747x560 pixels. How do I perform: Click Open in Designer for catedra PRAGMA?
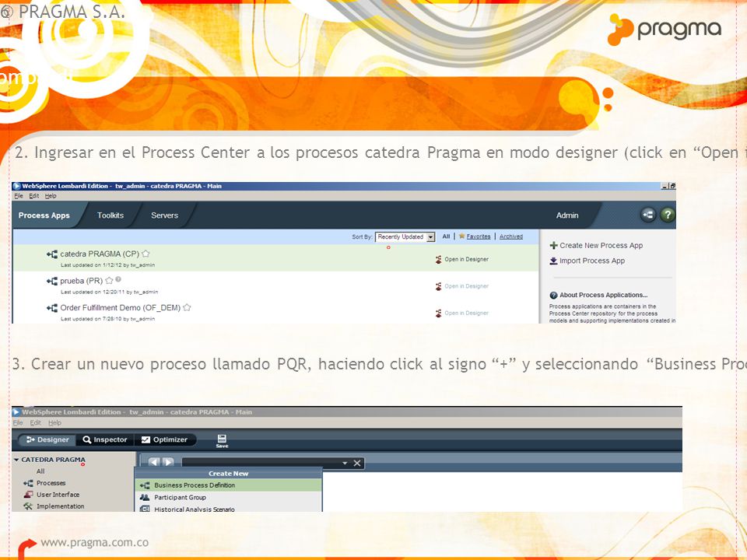click(466, 260)
